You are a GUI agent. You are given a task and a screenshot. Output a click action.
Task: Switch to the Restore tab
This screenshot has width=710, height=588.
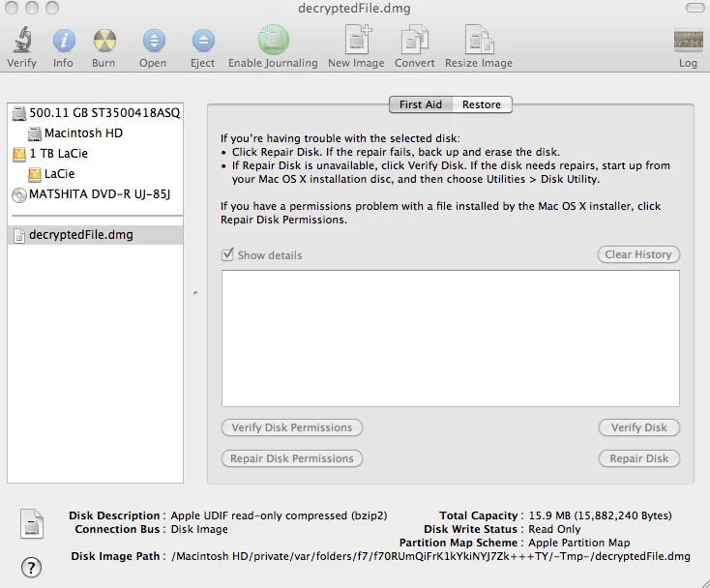click(482, 104)
